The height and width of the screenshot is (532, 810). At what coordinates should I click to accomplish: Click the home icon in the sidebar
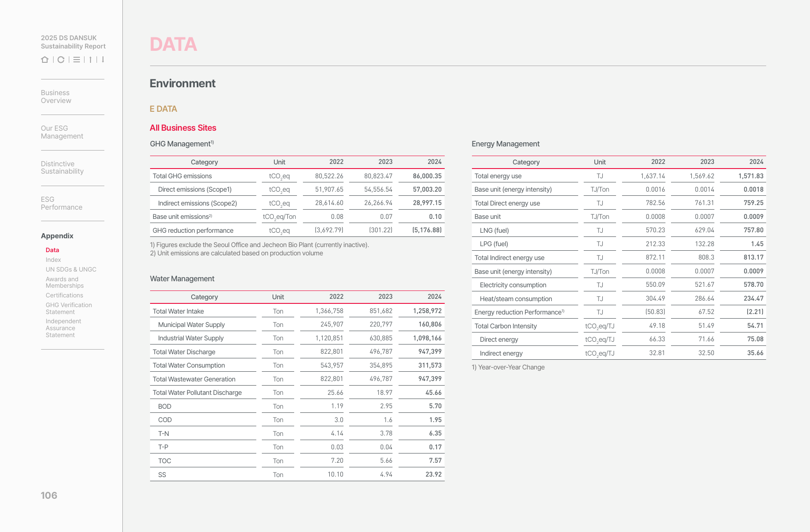(x=45, y=60)
